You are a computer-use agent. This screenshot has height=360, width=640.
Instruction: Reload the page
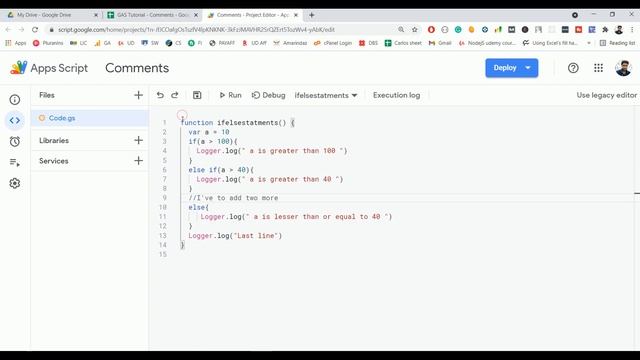(x=35, y=29)
